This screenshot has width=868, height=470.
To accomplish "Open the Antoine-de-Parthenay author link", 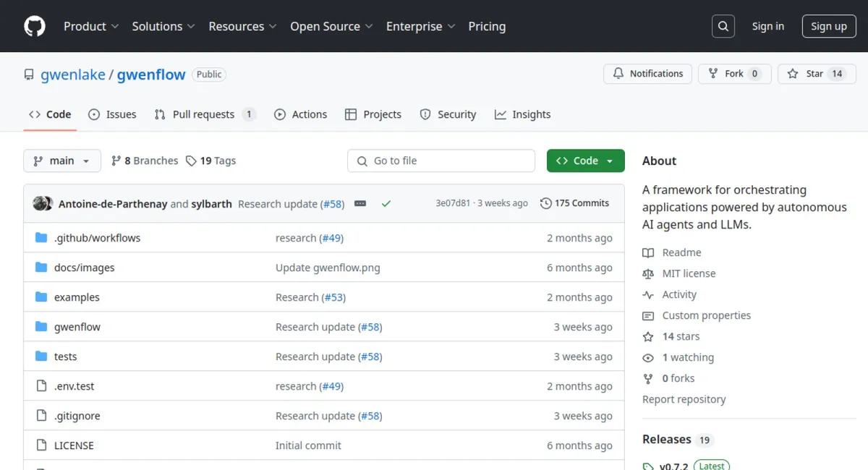I will click(x=112, y=204).
